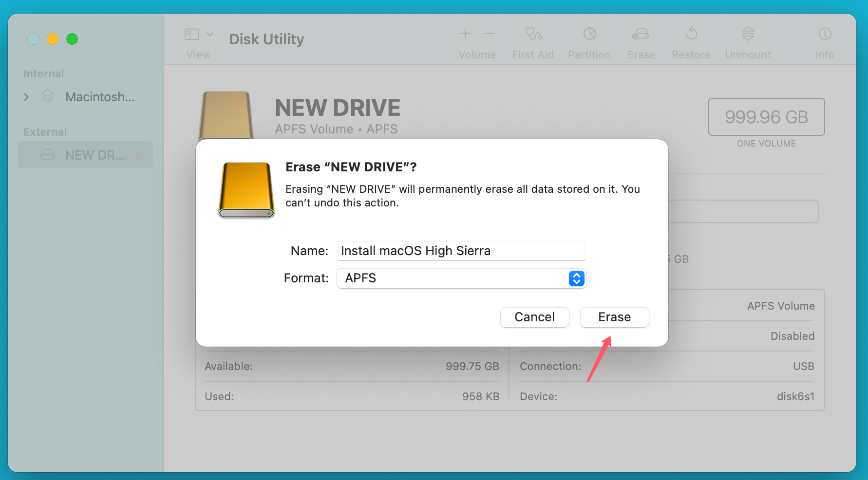The image size is (868, 480).
Task: Click the yellow external drive icon in dialog
Action: point(246,190)
